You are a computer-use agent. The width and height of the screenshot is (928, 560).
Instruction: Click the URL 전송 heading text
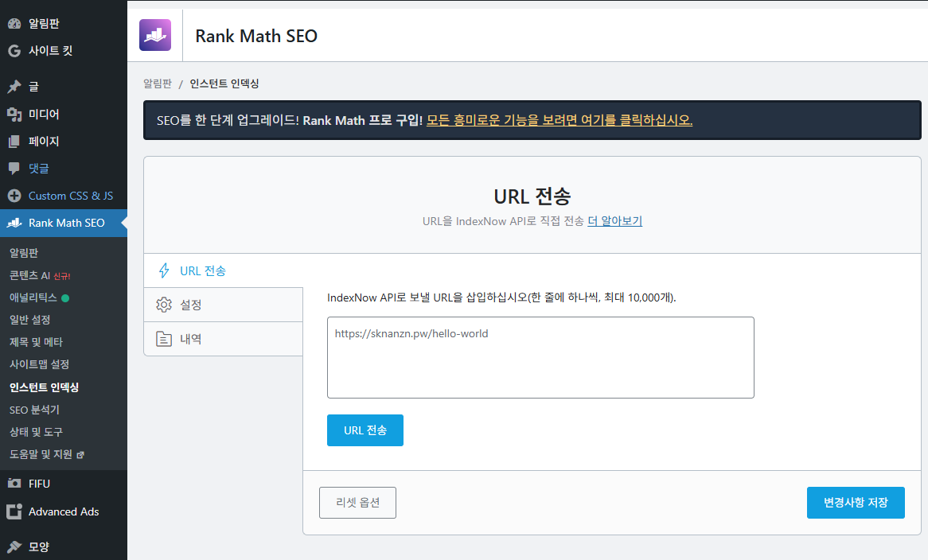(x=532, y=196)
